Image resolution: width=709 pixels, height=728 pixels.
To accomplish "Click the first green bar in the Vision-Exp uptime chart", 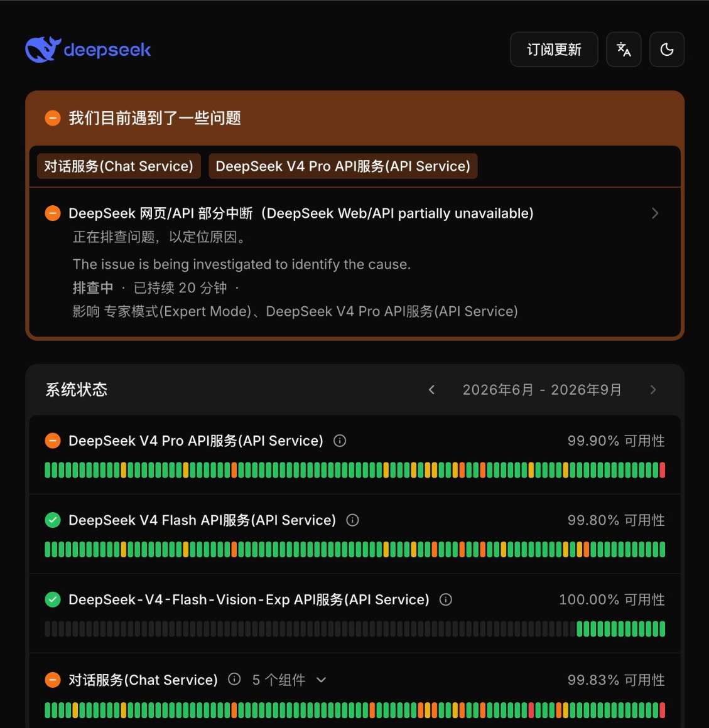I will tap(580, 629).
